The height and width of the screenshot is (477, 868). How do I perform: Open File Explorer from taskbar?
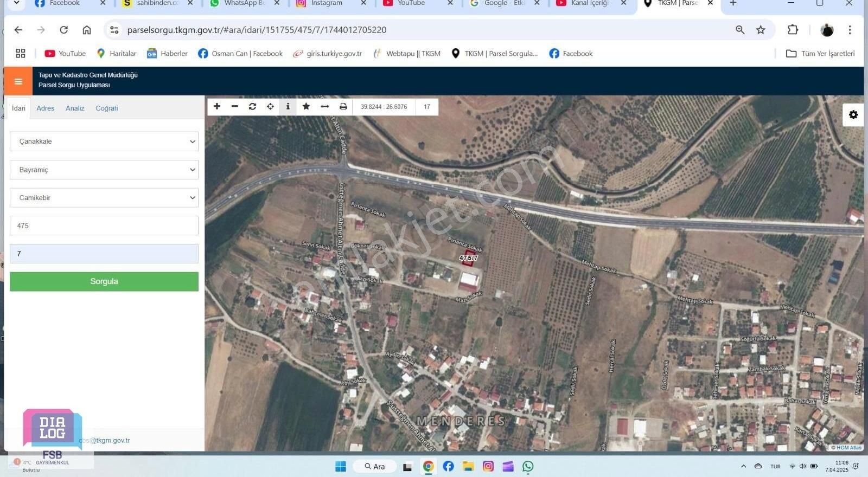(468, 467)
